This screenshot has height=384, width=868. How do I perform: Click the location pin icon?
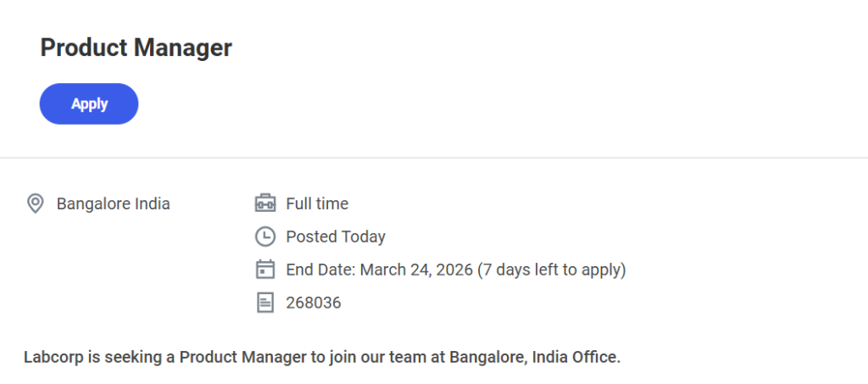35,203
